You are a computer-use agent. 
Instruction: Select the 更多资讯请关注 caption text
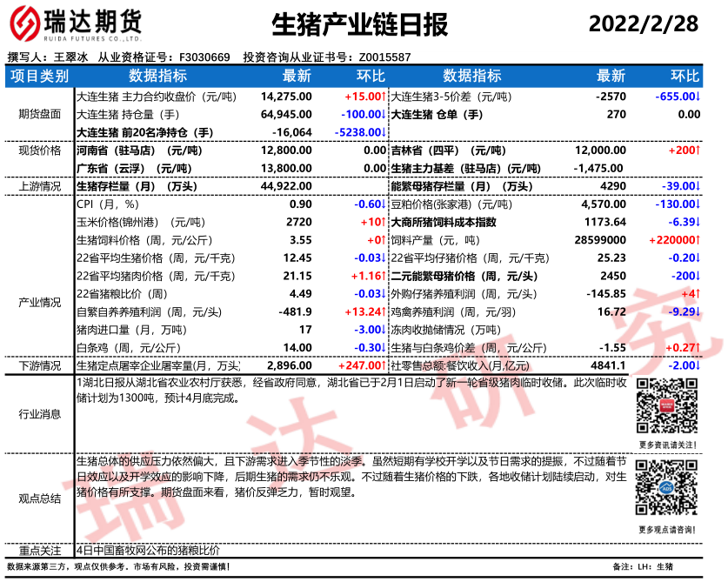pos(667,445)
